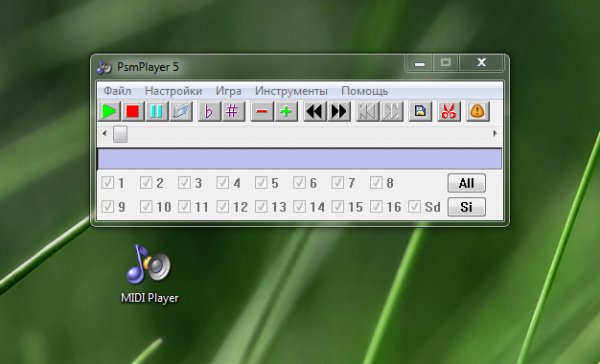Open the Инструменты menu

click(291, 91)
